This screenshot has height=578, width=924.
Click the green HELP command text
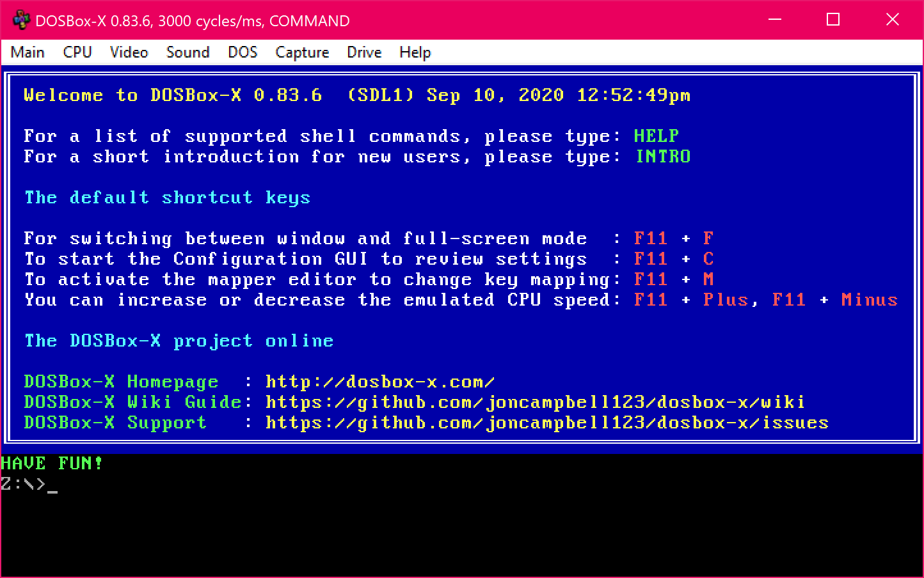click(x=657, y=136)
